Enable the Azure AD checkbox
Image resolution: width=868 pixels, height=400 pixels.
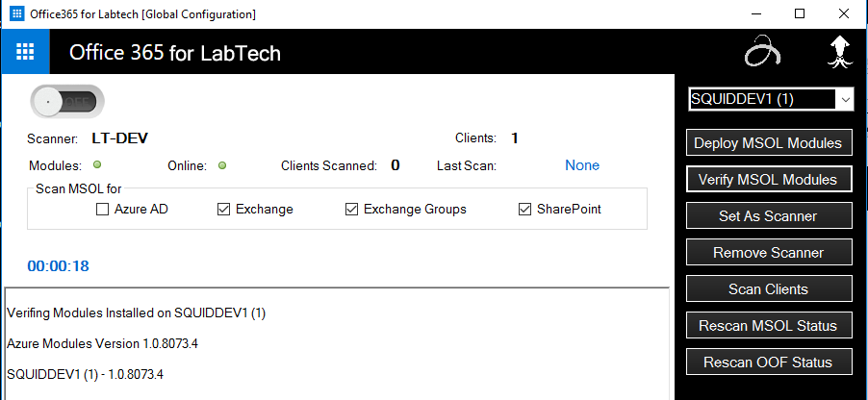[102, 209]
